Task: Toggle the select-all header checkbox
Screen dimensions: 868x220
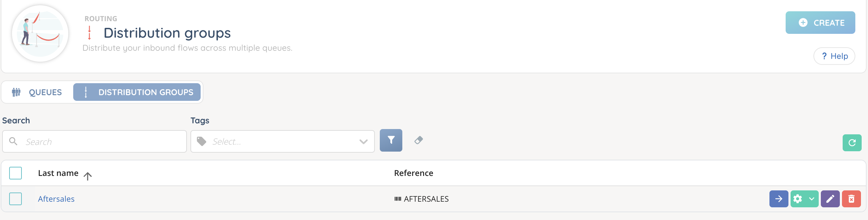Action: point(15,173)
